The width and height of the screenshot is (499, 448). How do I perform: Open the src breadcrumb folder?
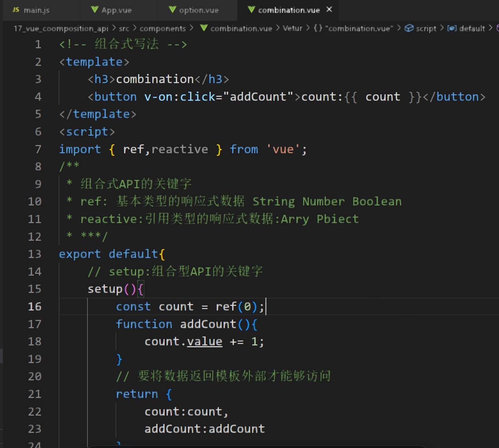124,28
